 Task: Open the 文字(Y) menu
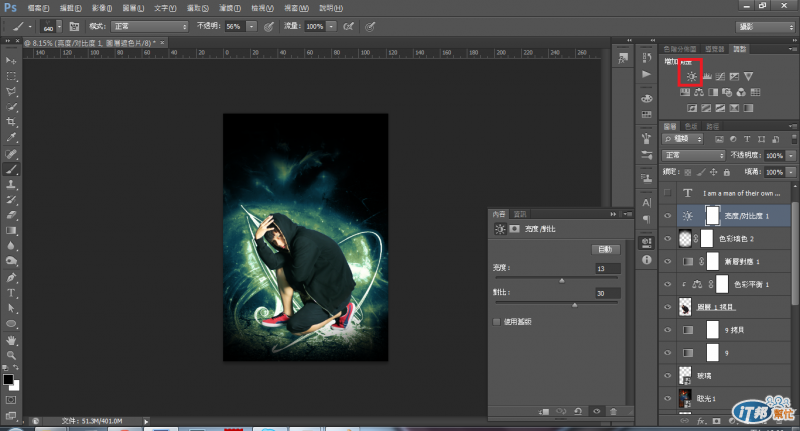[x=165, y=7]
